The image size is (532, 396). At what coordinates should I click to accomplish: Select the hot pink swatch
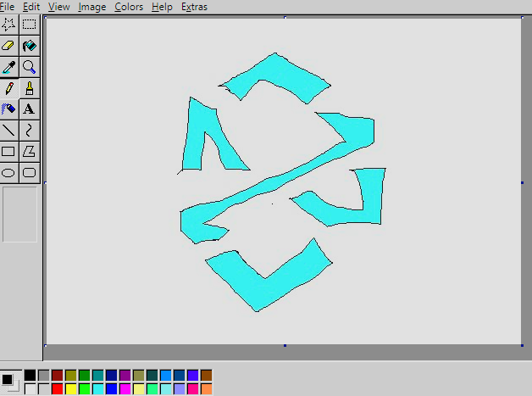tap(192, 389)
